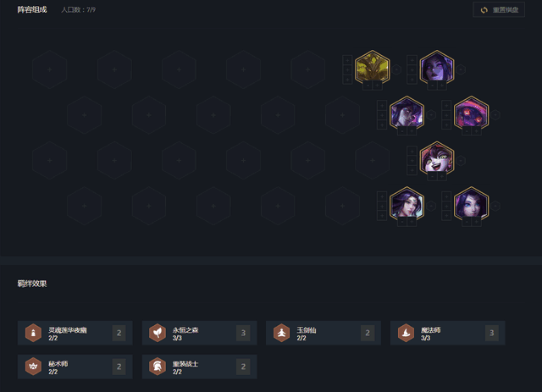Click the champion with glowing red eyes and purple hat
The height and width of the screenshot is (392, 542).
coord(471,113)
